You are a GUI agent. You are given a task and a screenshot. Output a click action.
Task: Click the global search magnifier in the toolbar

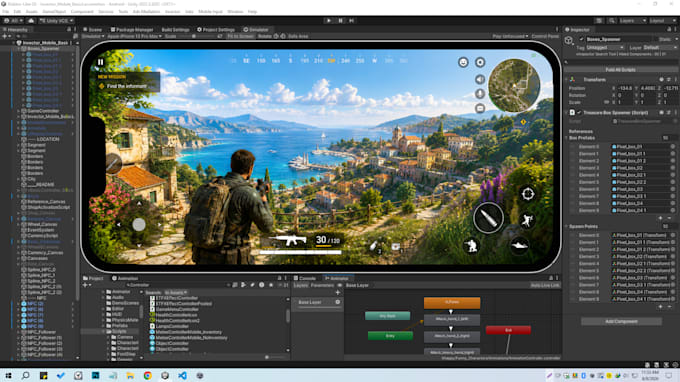(611, 20)
